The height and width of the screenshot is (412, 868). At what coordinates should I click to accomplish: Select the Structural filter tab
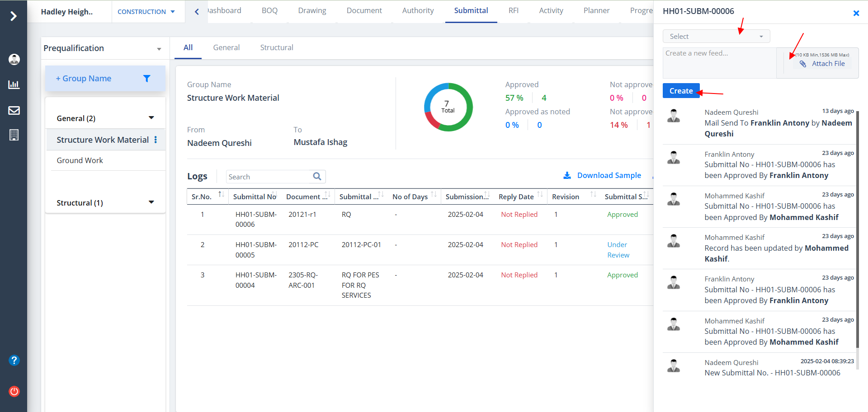coord(276,48)
